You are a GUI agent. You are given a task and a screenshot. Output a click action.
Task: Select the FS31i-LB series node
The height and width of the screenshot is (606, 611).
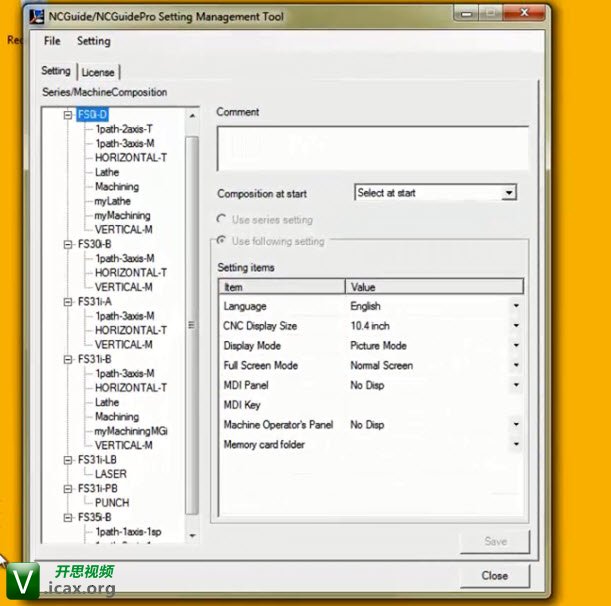tap(97, 460)
